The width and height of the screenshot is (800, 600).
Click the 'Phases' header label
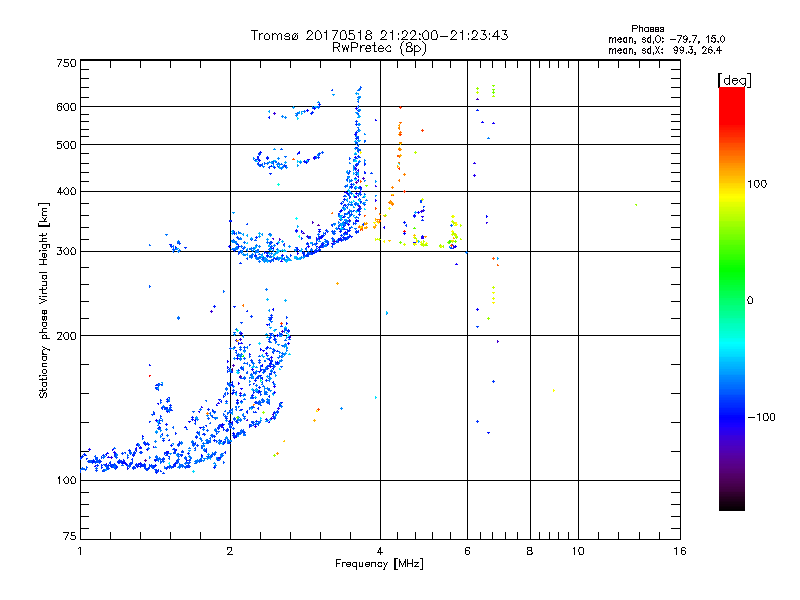[647, 29]
